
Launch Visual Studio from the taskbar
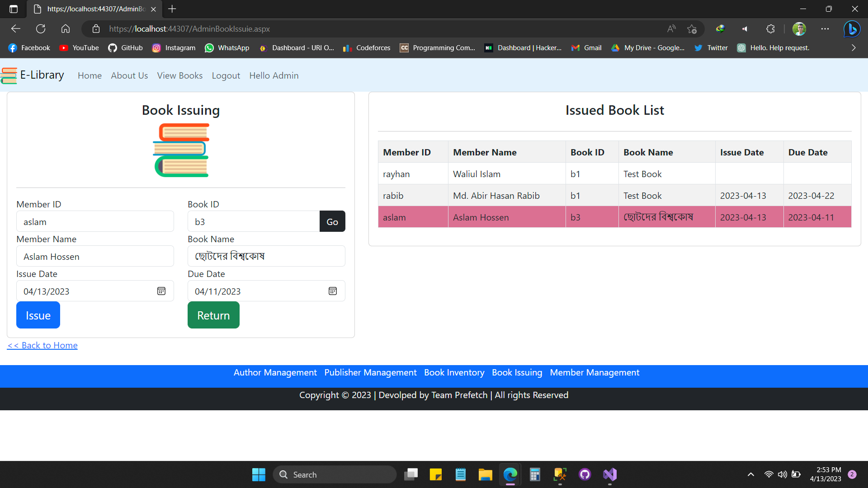coord(609,474)
